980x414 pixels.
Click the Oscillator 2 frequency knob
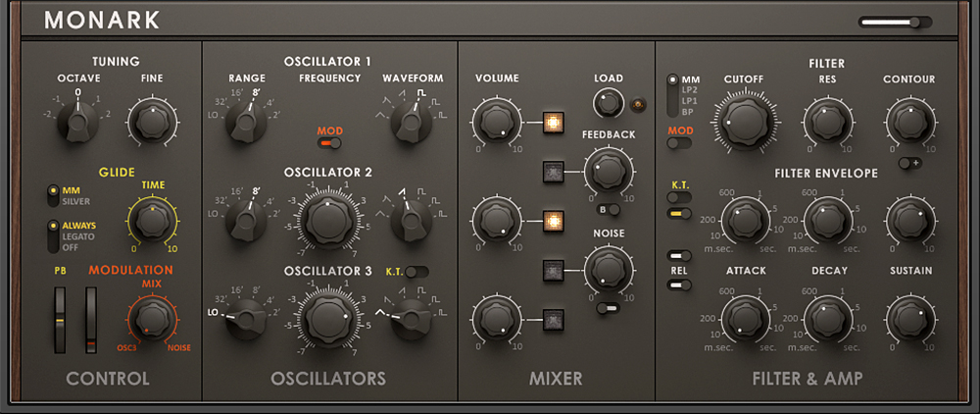328,219
